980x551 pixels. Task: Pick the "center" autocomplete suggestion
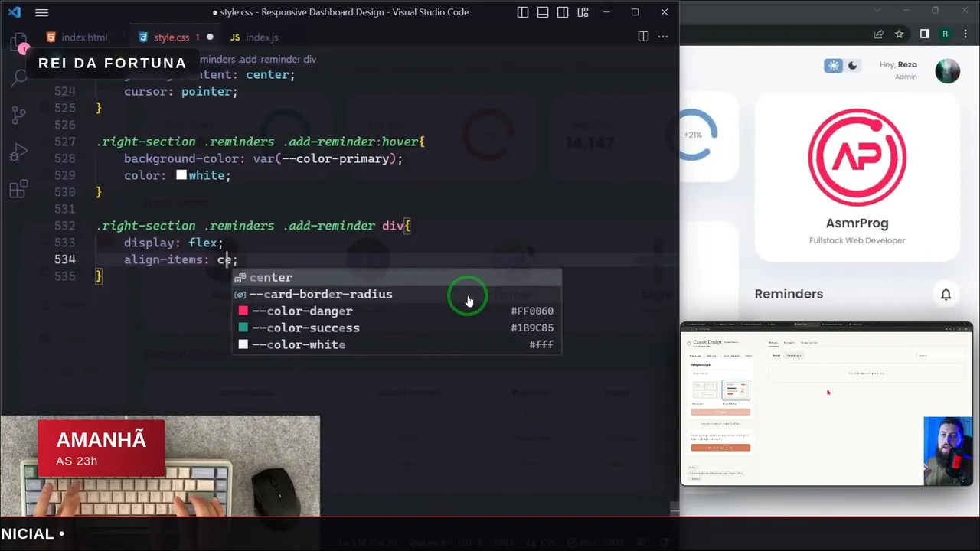click(x=397, y=277)
